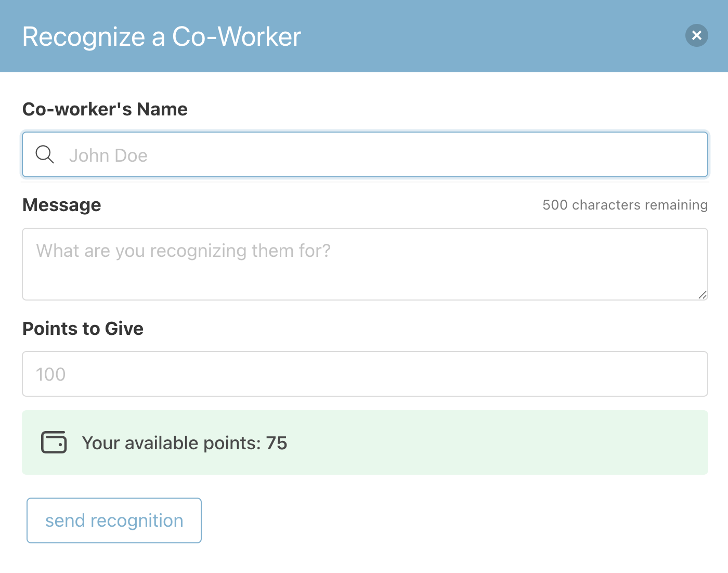The width and height of the screenshot is (728, 573).
Task: Click the "Points to Give" label
Action: click(83, 329)
